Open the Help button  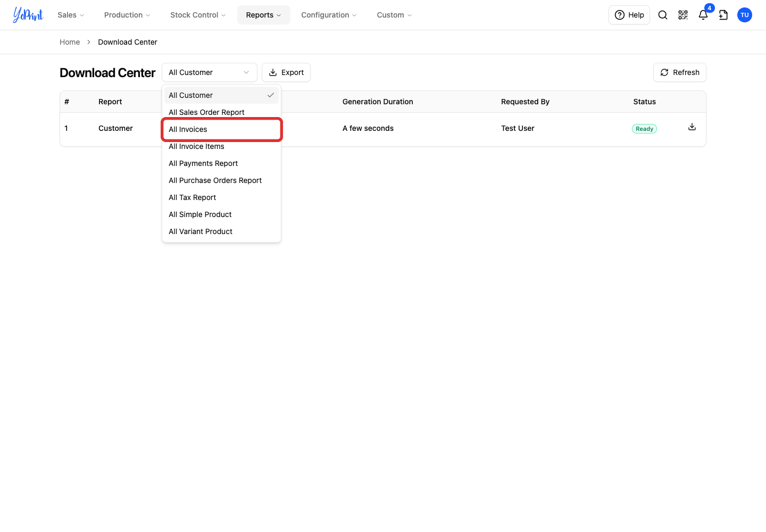coord(629,15)
